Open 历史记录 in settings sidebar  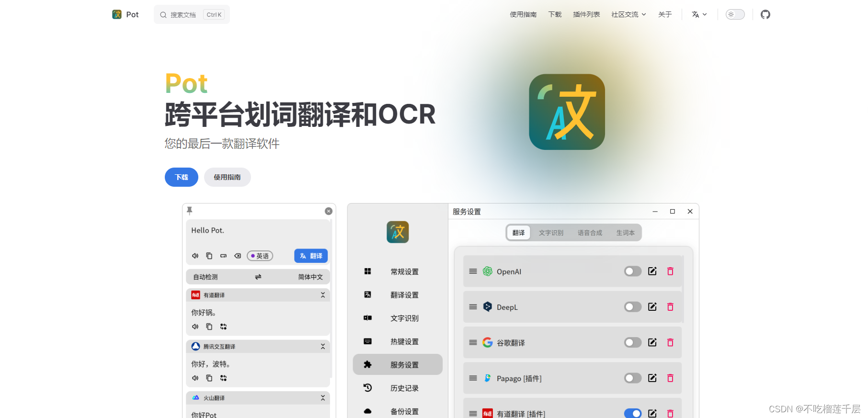[398, 388]
